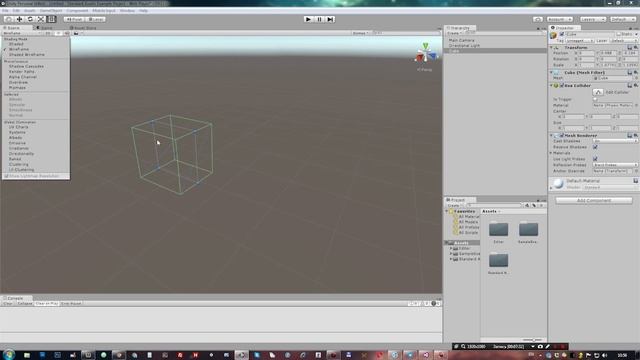Select the Move tool in the toolbar
The width and height of the screenshot is (640, 360).
tap(19, 19)
